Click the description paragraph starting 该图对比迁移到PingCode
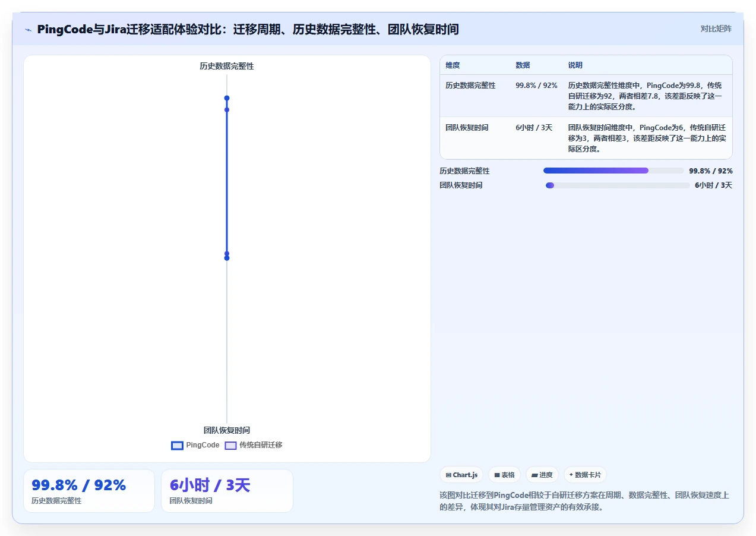Screen dimensions: 756x536 pos(584,502)
